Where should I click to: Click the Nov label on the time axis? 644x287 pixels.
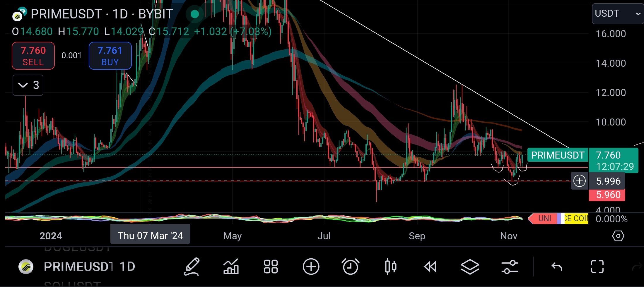click(x=509, y=236)
